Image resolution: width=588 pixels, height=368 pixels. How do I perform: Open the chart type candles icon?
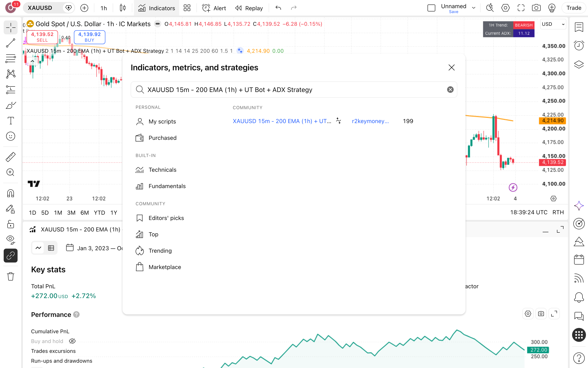pyautogui.click(x=123, y=8)
